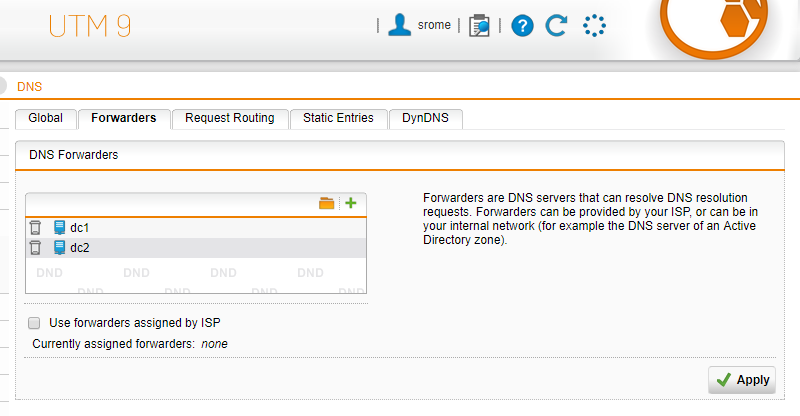Remove dc2 with its trash can icon
This screenshot has width=800, height=416.
coord(35,248)
